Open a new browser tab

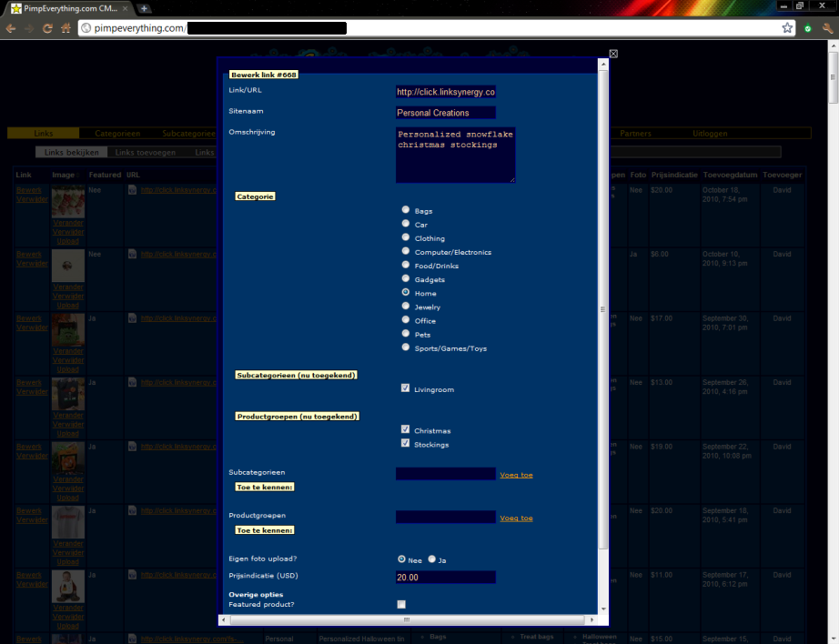[145, 8]
